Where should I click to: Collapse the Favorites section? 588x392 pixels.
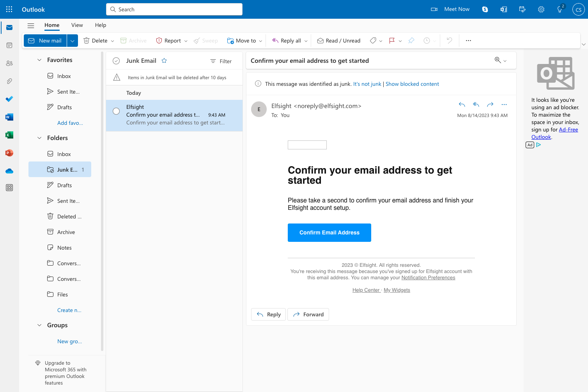[x=39, y=60]
